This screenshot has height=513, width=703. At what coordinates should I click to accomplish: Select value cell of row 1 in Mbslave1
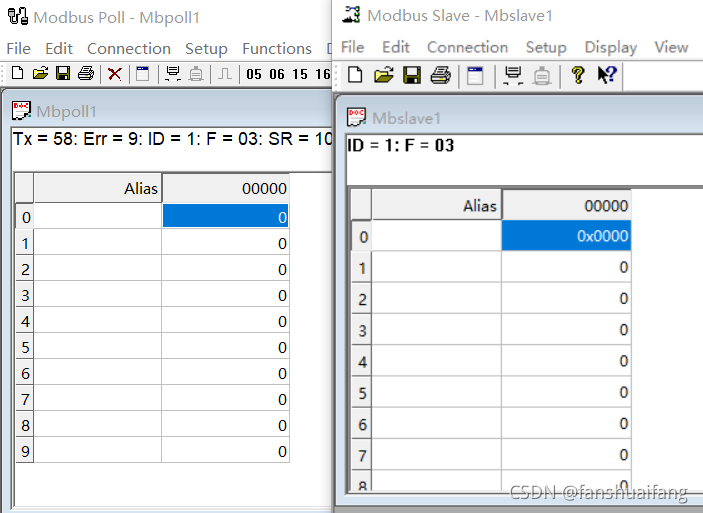coord(566,267)
